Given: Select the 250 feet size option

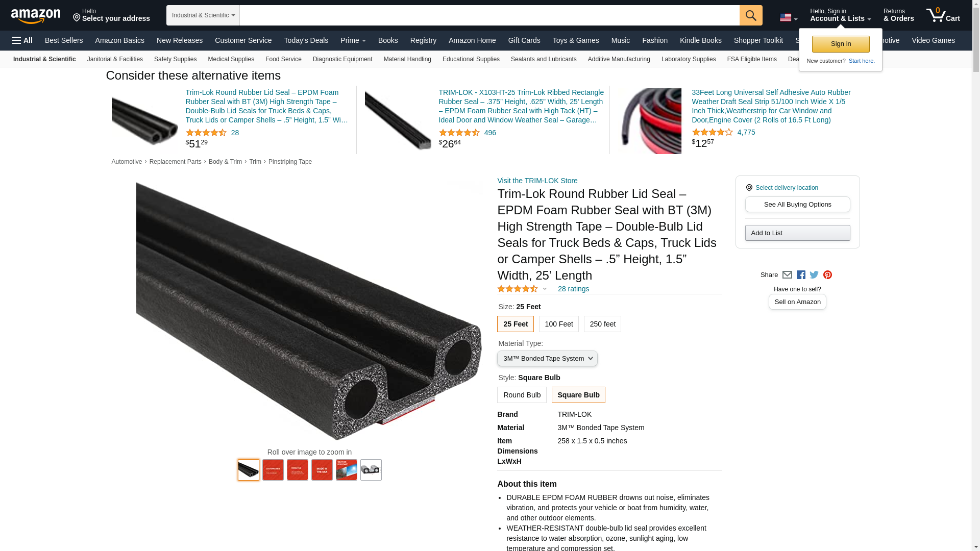Looking at the screenshot, I should click(x=602, y=324).
